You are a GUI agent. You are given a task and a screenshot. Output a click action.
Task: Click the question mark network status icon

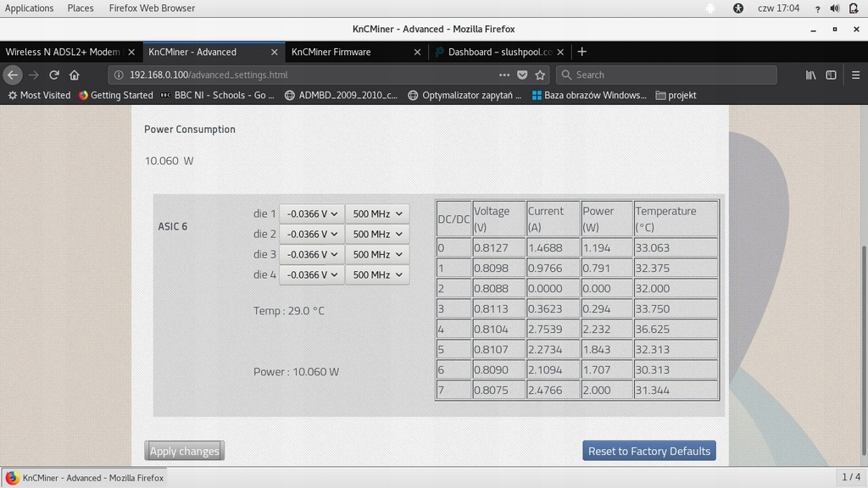pos(817,8)
